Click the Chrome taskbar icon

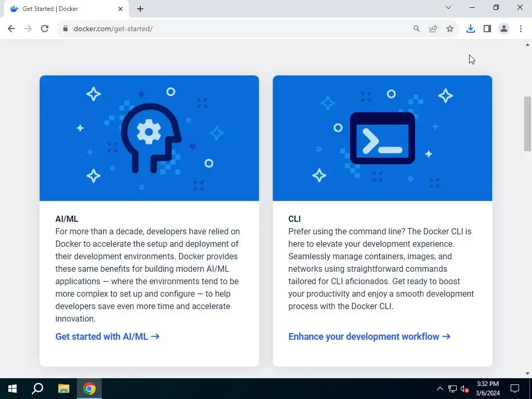coord(89,389)
